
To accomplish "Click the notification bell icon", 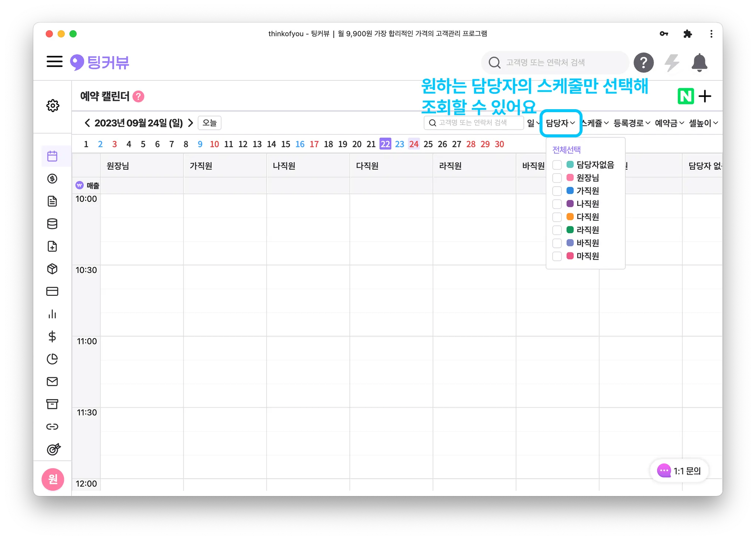I will [x=699, y=63].
